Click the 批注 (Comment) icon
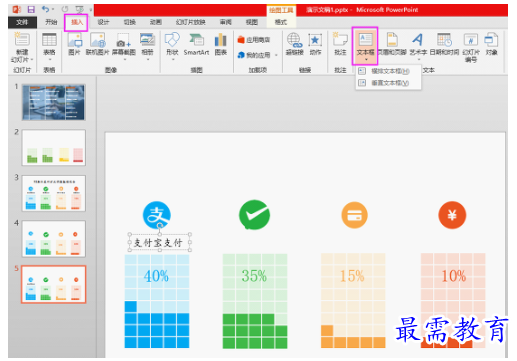Image resolution: width=517 pixels, height=361 pixels. coord(340,40)
